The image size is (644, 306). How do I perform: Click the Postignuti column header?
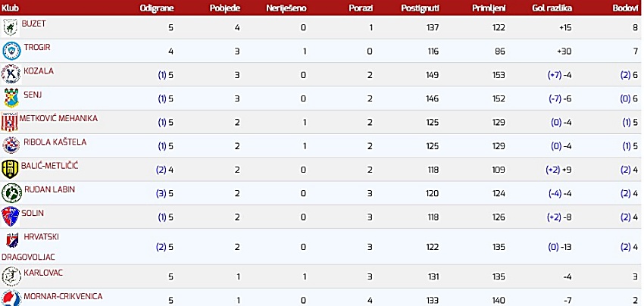coord(420,8)
